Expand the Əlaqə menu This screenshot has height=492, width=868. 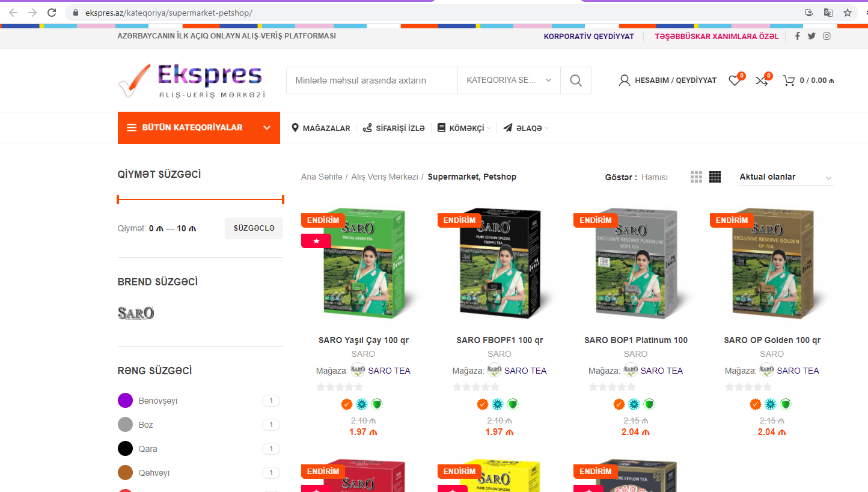[x=526, y=128]
